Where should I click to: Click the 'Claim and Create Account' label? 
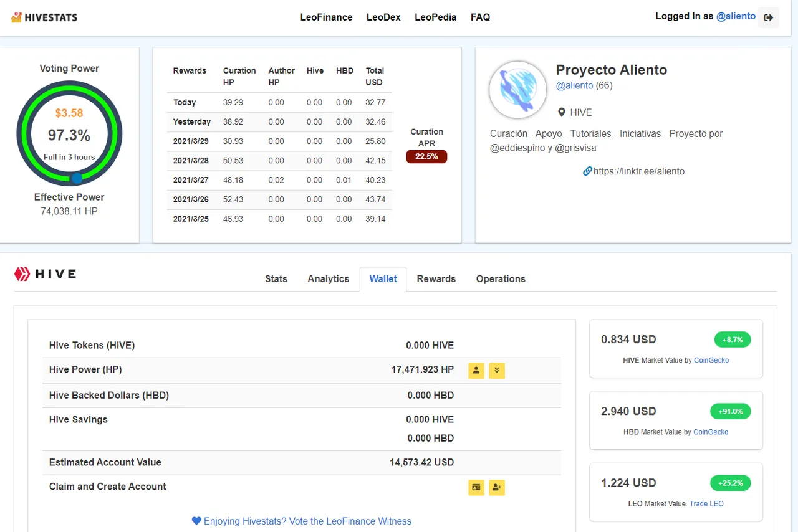point(108,487)
